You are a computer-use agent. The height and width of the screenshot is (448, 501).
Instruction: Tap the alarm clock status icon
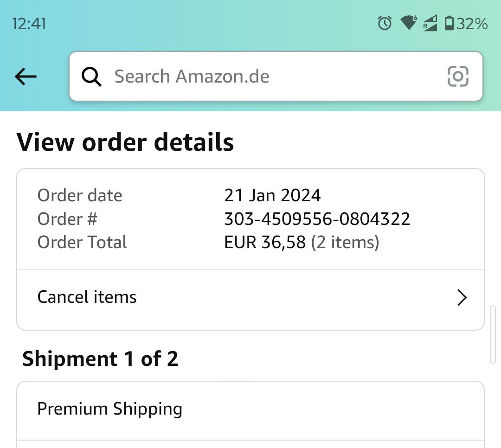tap(385, 23)
